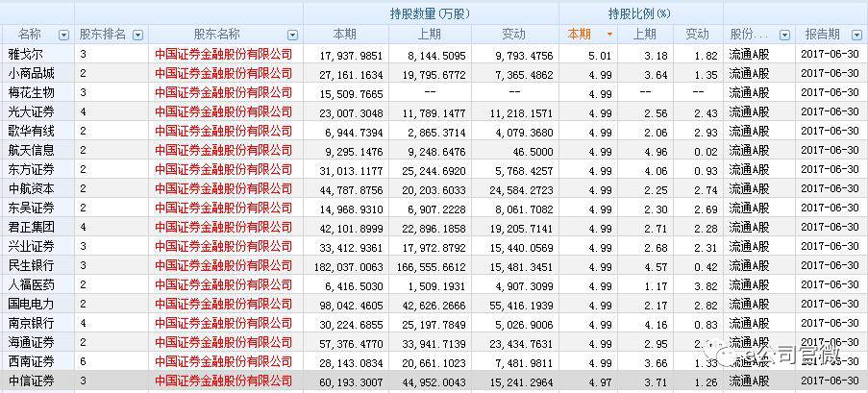Click the value 7,365.4862 for 小商品城
The width and height of the screenshot is (868, 393).
click(524, 75)
